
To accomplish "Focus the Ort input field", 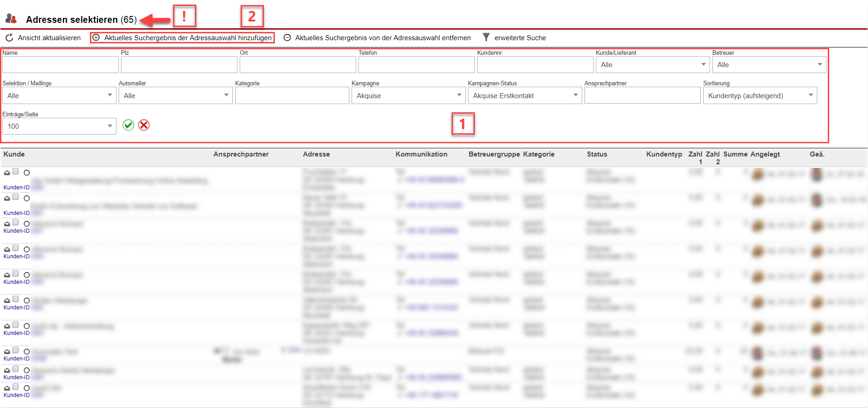I will [x=298, y=65].
